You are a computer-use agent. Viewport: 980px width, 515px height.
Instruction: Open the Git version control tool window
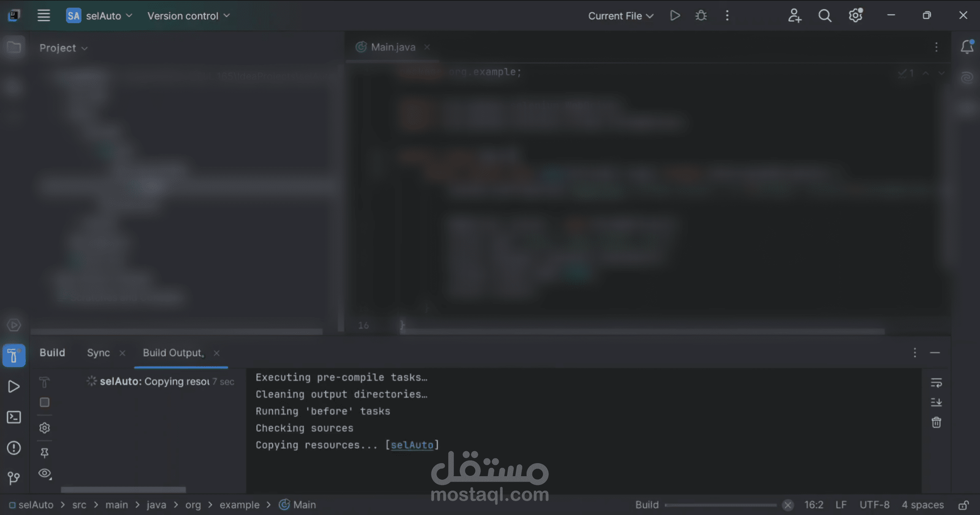click(14, 478)
